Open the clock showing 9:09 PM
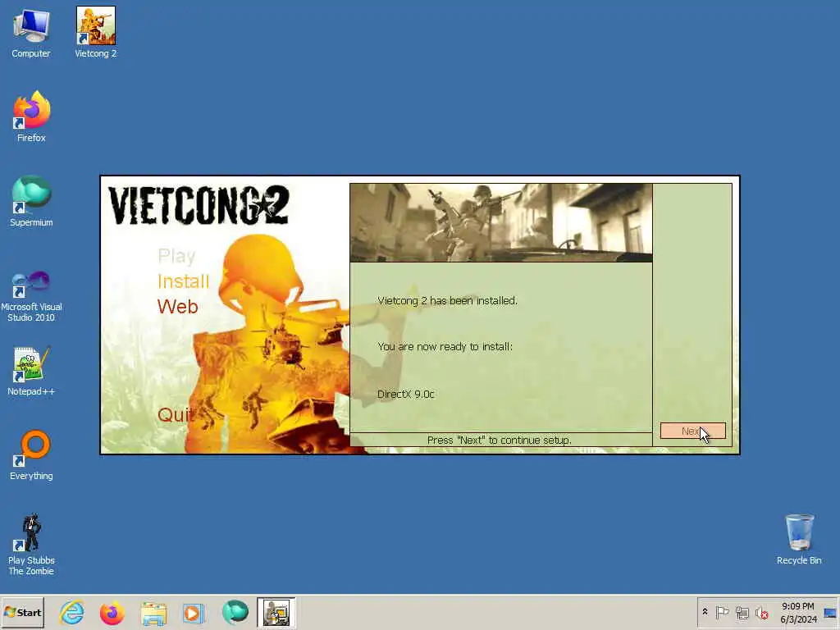Viewport: 840px width, 630px height. 798,612
